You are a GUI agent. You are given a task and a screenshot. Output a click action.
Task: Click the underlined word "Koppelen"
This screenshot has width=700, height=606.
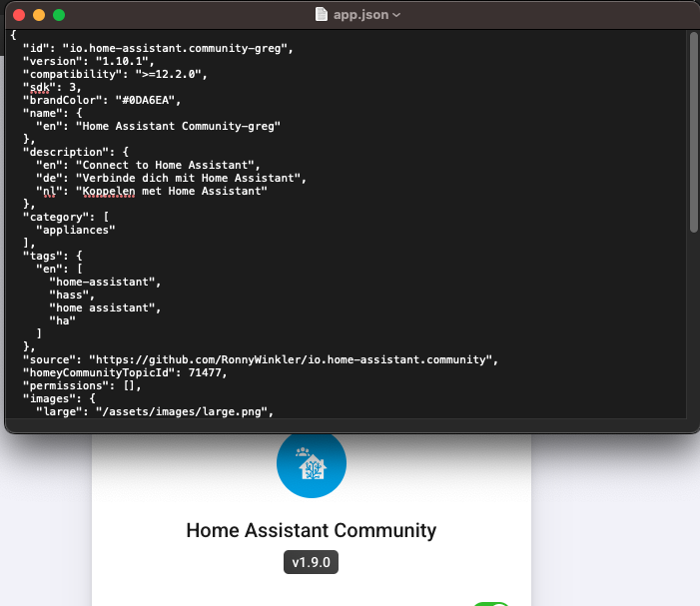coord(109,191)
